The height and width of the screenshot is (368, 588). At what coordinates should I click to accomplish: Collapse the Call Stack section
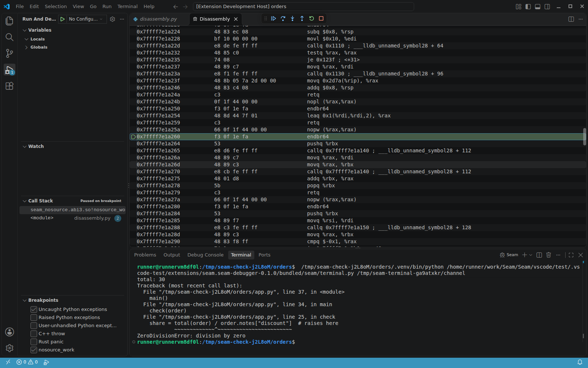tap(25, 201)
